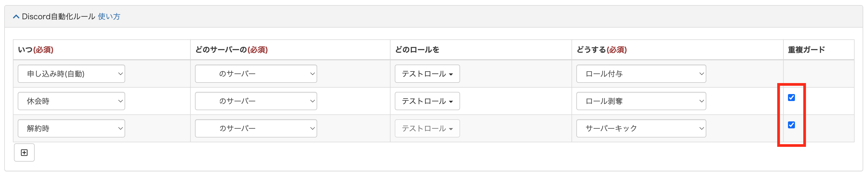The image size is (868, 179).
Task: Open the 使い方 help link
Action: pos(109,17)
